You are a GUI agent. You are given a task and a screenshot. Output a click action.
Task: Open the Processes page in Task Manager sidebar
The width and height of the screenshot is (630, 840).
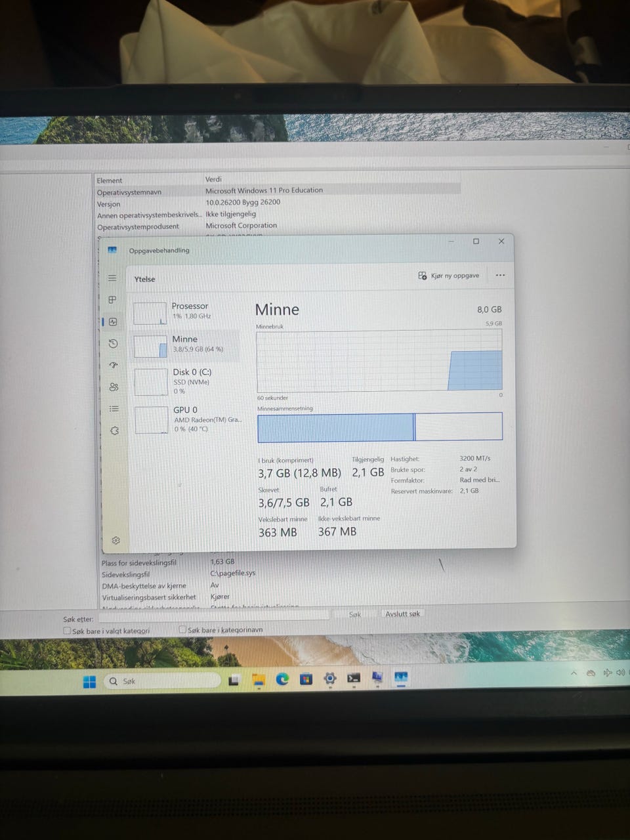112,300
